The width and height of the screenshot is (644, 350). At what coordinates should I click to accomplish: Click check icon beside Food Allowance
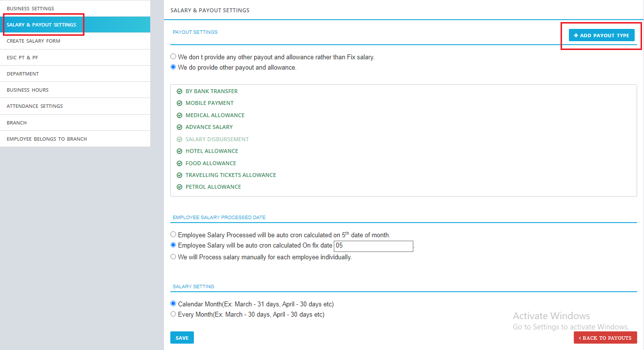point(180,164)
